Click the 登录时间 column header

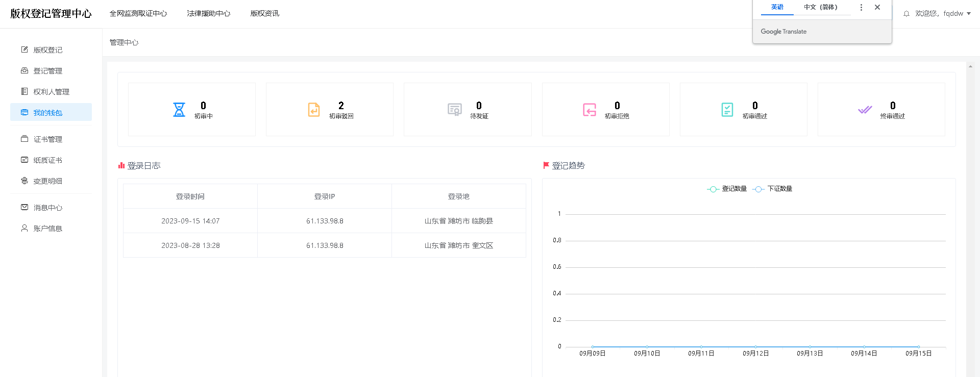pos(190,196)
